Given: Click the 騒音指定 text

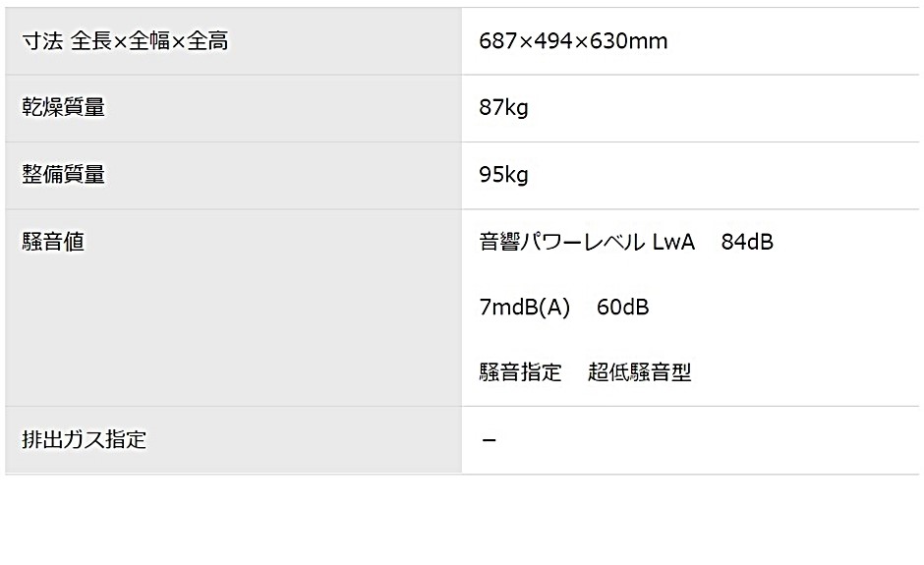Looking at the screenshot, I should 520,372.
